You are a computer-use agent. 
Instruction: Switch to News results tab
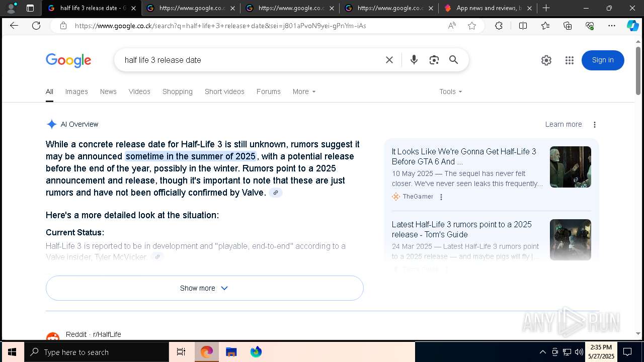pos(108,92)
